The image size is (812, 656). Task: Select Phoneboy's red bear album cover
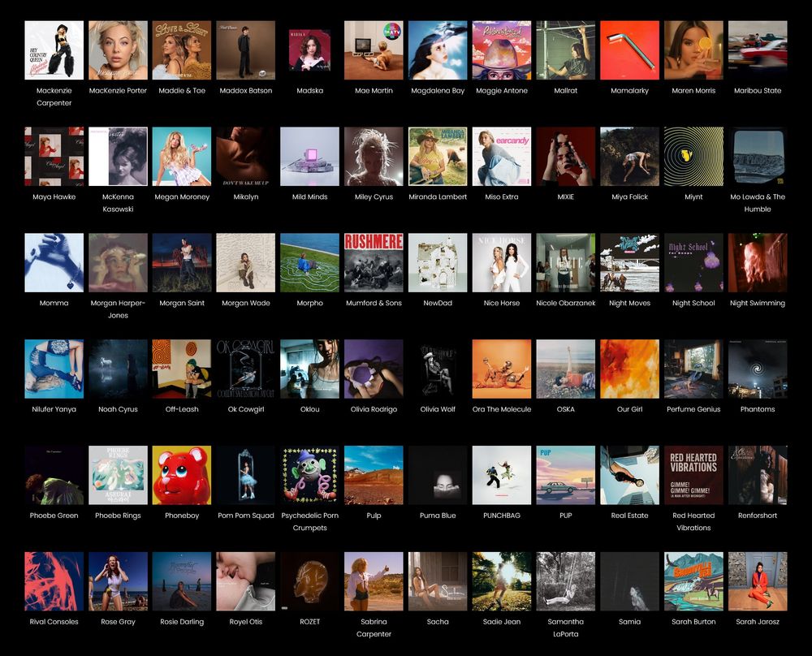click(x=182, y=475)
